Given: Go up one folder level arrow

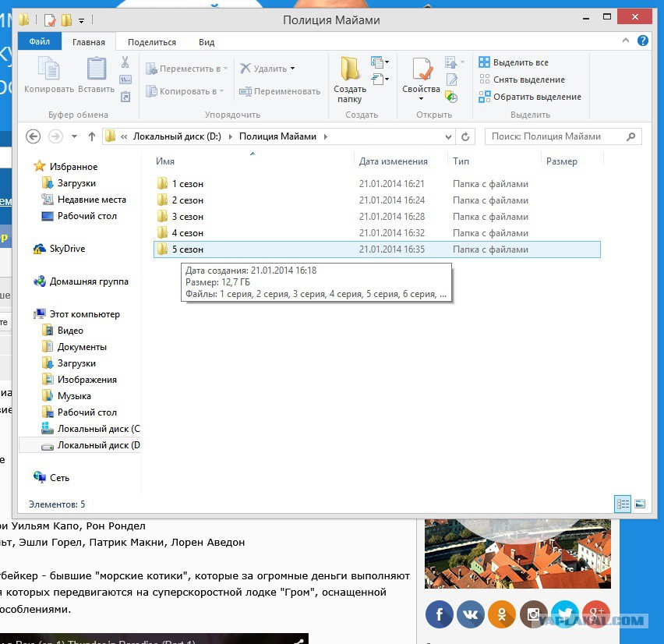Looking at the screenshot, I should (x=91, y=136).
